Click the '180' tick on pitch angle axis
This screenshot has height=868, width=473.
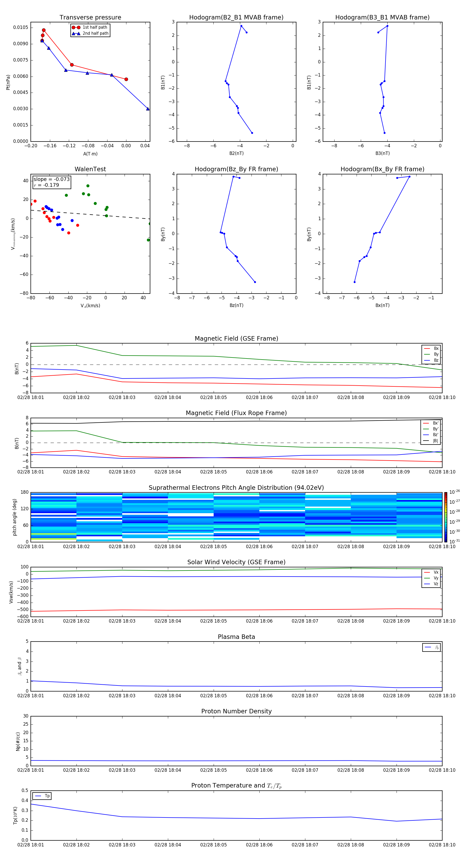coord(24,492)
